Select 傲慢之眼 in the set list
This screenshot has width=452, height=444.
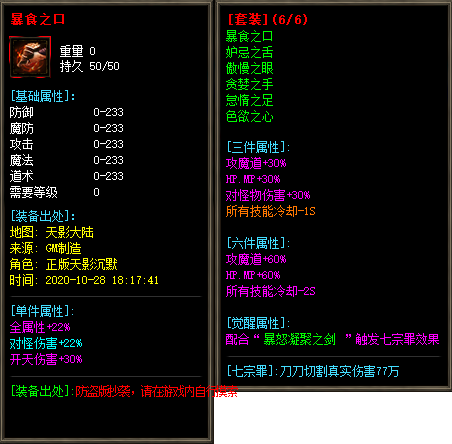249,68
